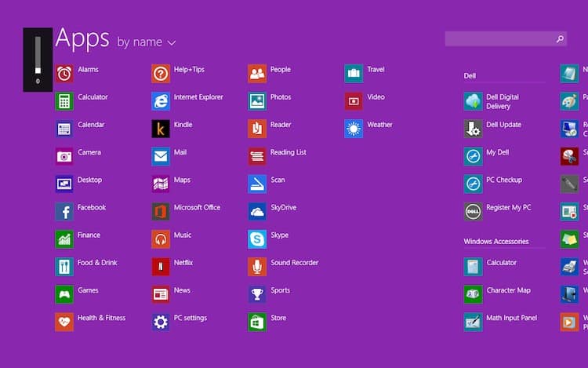Launch the Dell Update icon

[473, 129]
